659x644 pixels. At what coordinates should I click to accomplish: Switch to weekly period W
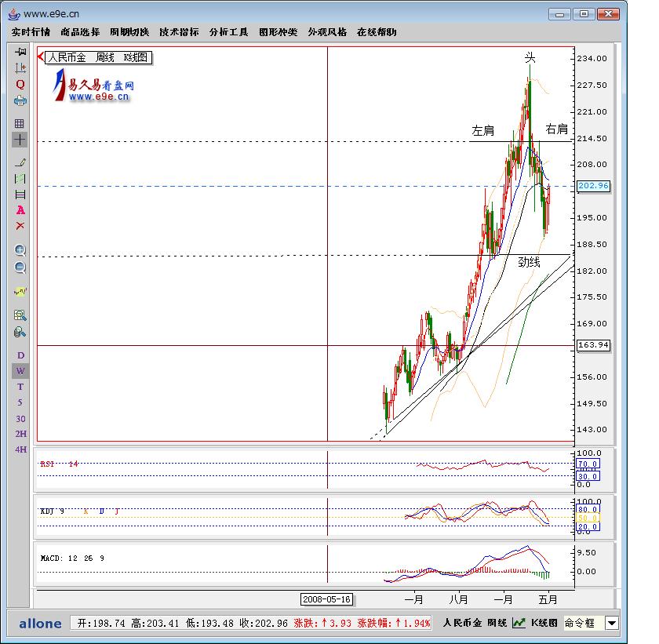coord(20,371)
